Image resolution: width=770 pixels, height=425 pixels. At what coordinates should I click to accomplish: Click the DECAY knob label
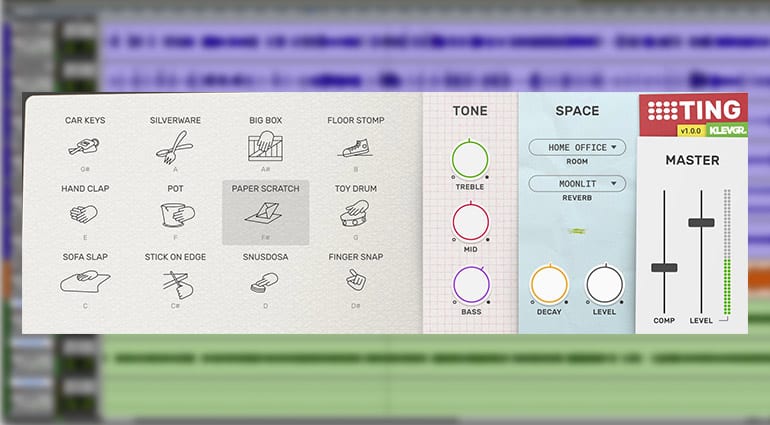coord(549,312)
